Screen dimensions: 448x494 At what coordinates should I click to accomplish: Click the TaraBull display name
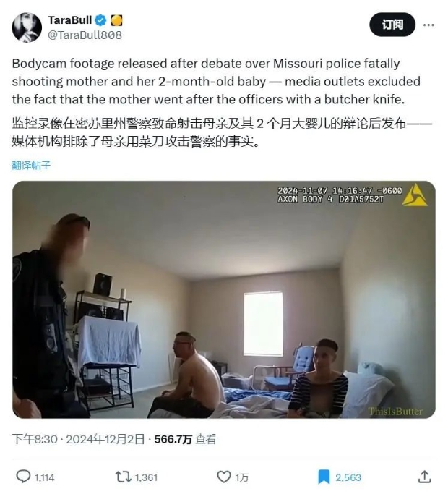point(69,20)
